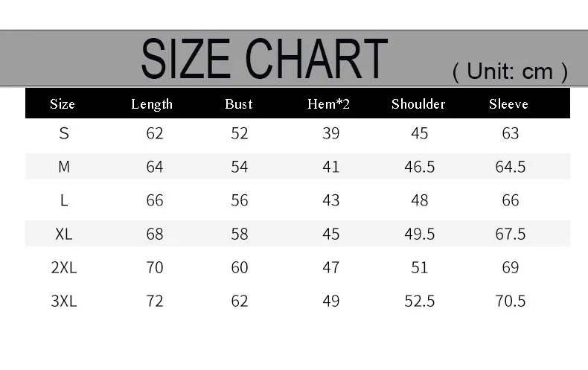
Task: Click length value 70 for size 2XL
Action: (155, 267)
